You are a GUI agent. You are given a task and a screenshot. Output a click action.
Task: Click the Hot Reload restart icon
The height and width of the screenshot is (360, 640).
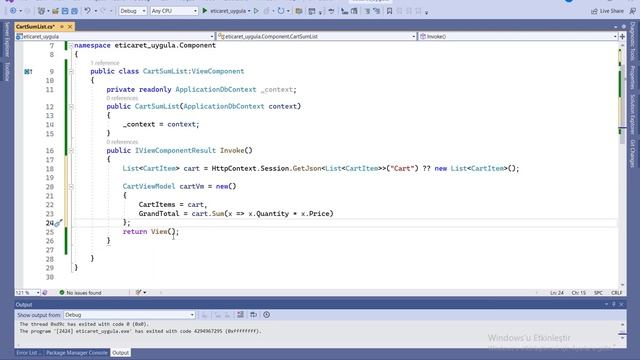pyautogui.click(x=281, y=11)
